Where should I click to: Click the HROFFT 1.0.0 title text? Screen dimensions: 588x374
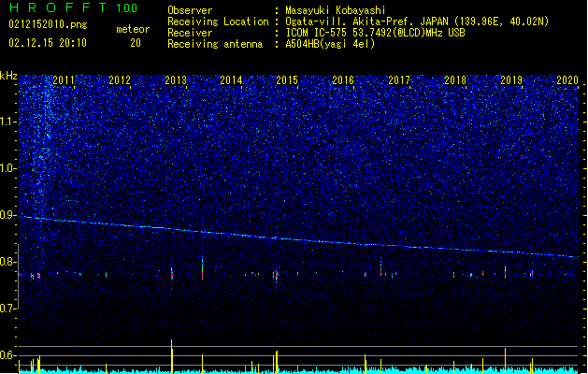click(74, 7)
